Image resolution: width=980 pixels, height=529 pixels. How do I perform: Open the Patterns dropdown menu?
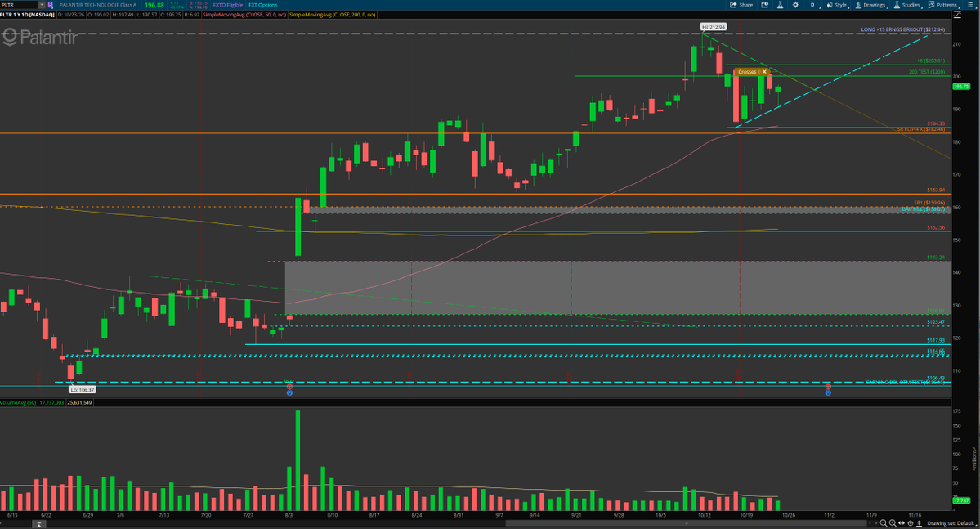click(942, 5)
